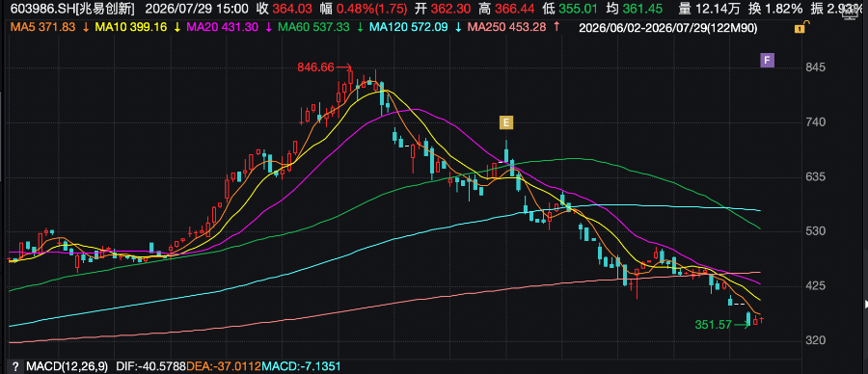
Task: Click the 635 price axis label
Action: click(817, 176)
